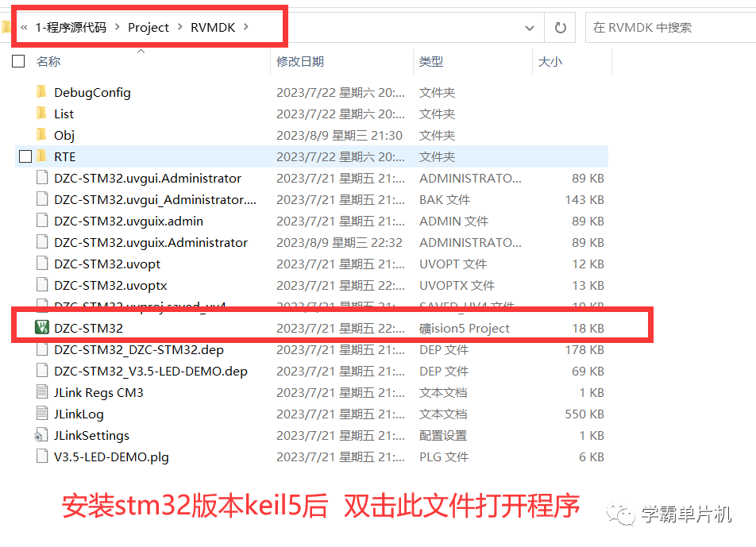Click the DebugConfig folder icon
756x547 pixels.
click(x=42, y=91)
